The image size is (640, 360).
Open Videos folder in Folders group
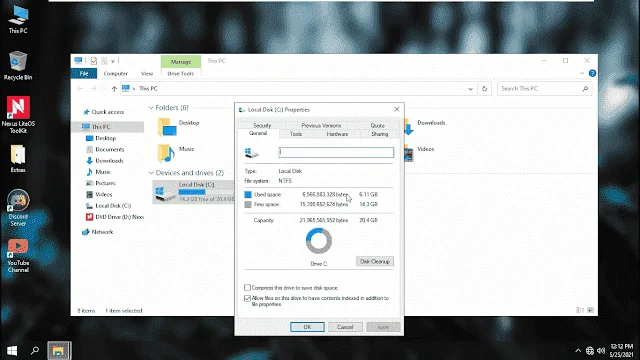point(419,153)
